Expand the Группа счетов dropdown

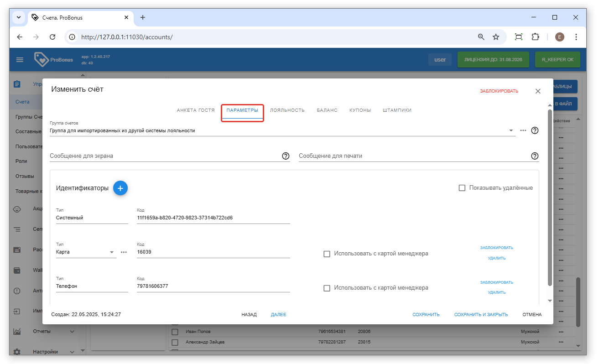click(511, 130)
